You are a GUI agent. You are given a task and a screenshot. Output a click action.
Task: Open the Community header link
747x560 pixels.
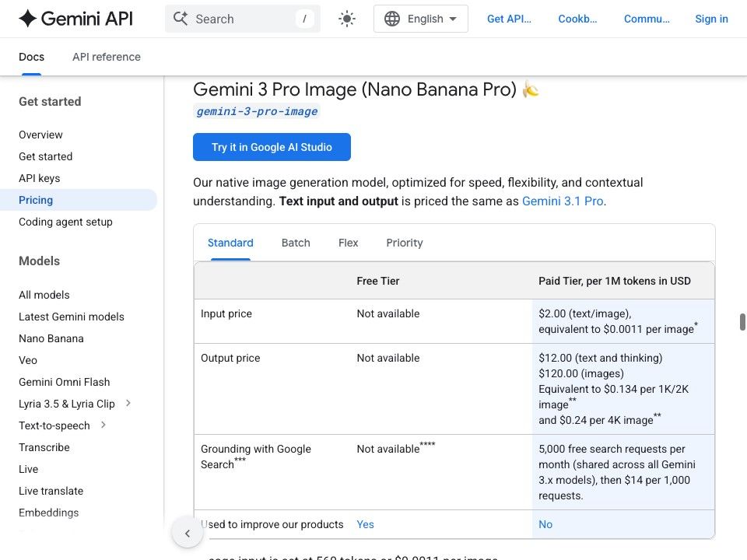(x=647, y=19)
